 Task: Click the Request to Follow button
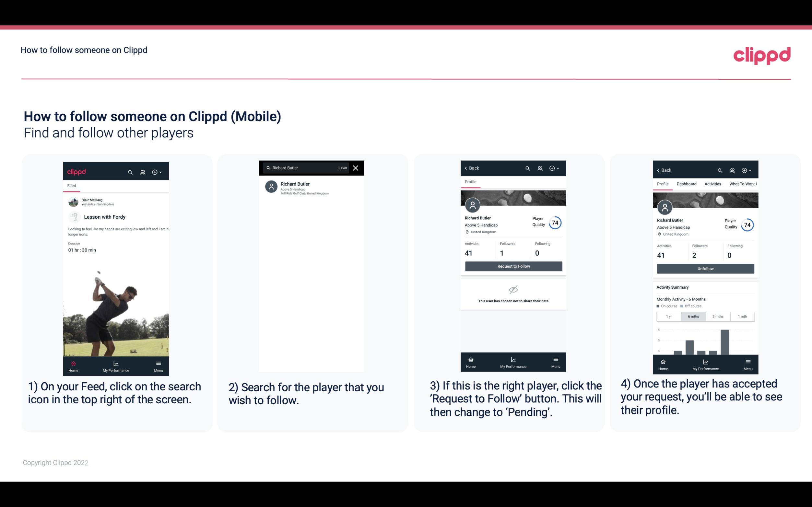pos(513,266)
